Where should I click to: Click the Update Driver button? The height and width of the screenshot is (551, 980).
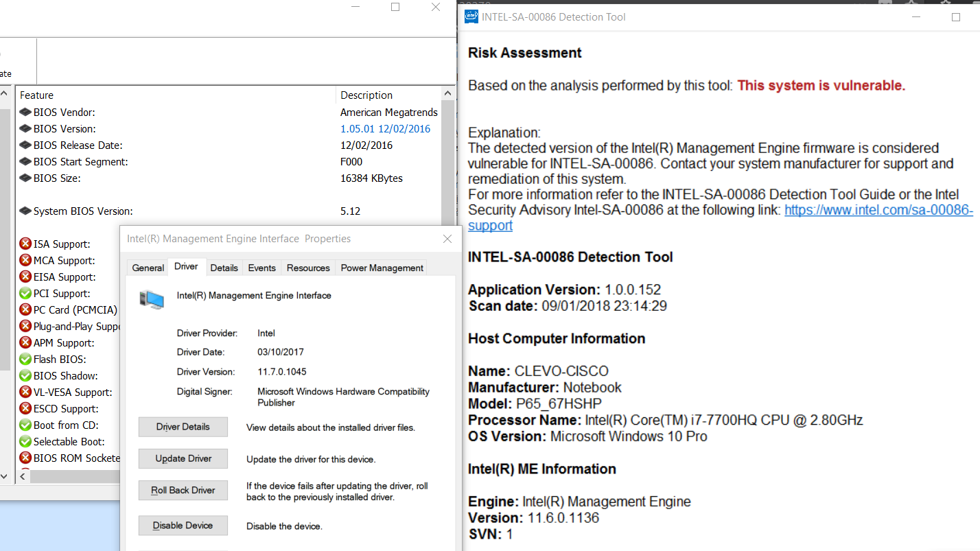(183, 458)
